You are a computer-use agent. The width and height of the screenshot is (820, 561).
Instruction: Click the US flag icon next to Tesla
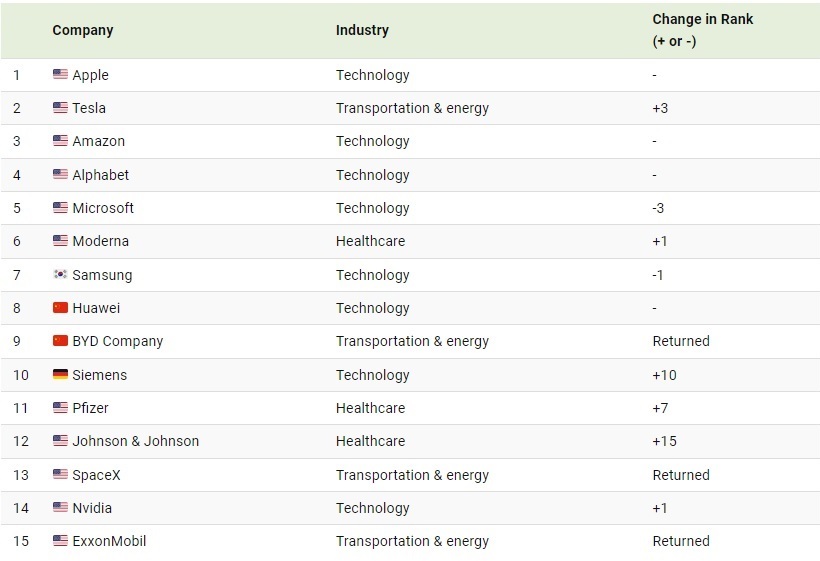pos(60,107)
